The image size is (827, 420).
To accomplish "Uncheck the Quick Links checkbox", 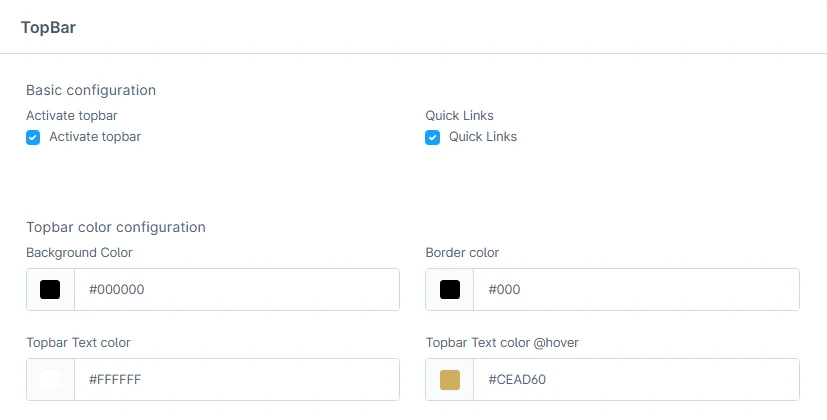I will 433,137.
